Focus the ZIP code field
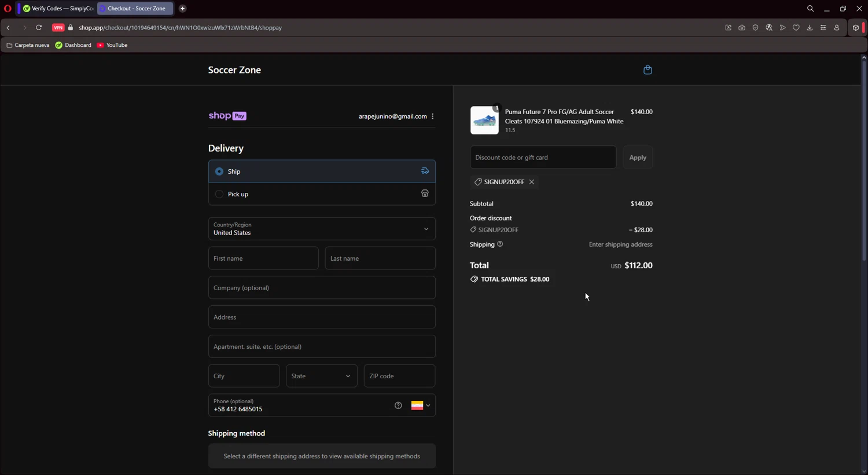868x475 pixels. click(399, 376)
